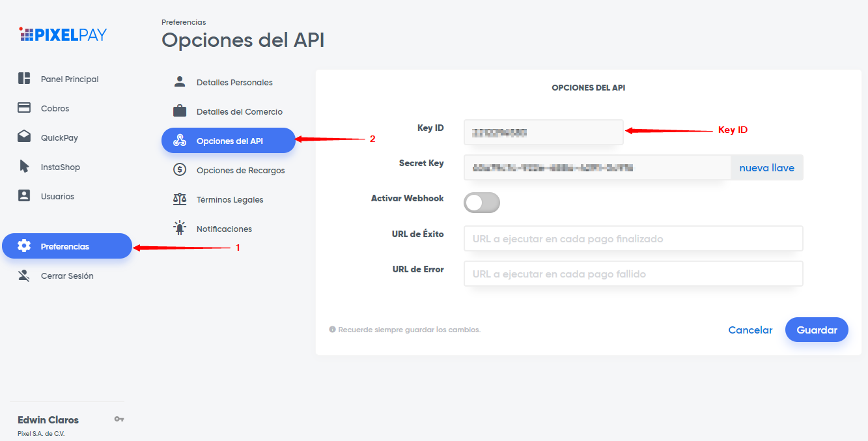Click the Términos Legales scales icon
868x441 pixels.
pyautogui.click(x=180, y=199)
